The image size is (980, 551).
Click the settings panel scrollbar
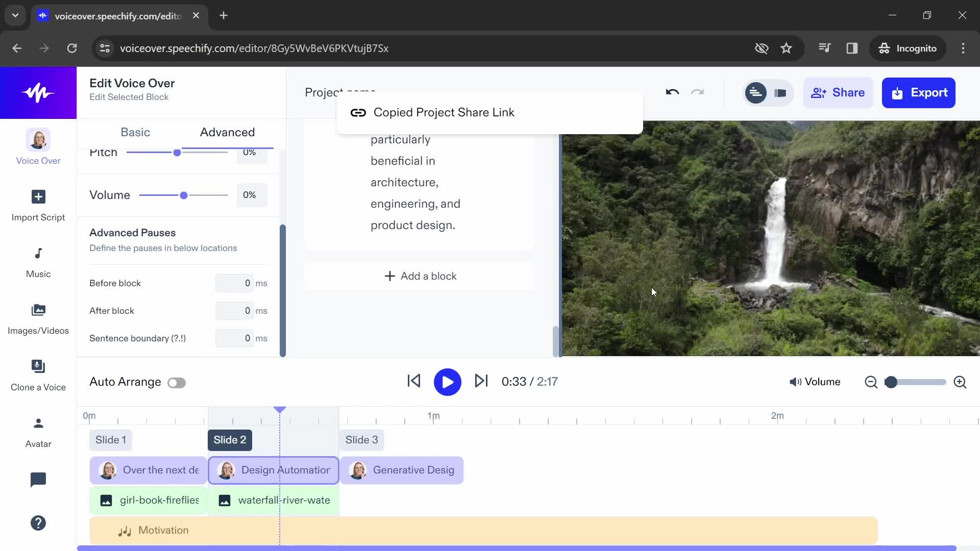pos(283,290)
